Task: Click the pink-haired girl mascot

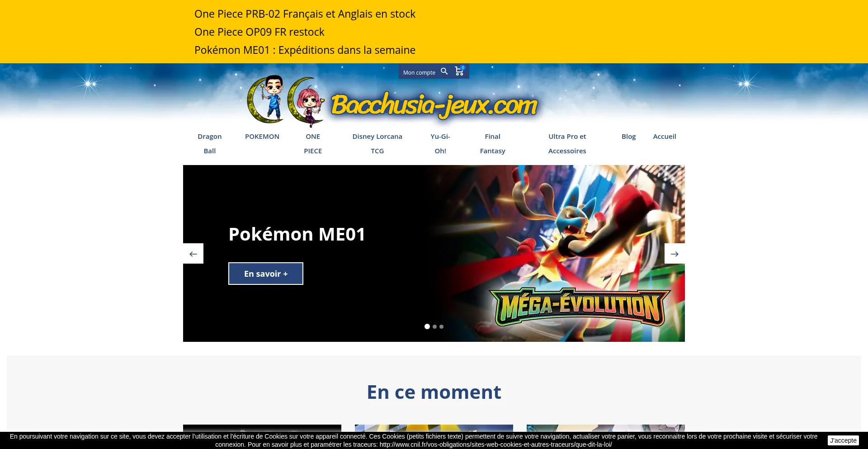Action: [307, 102]
